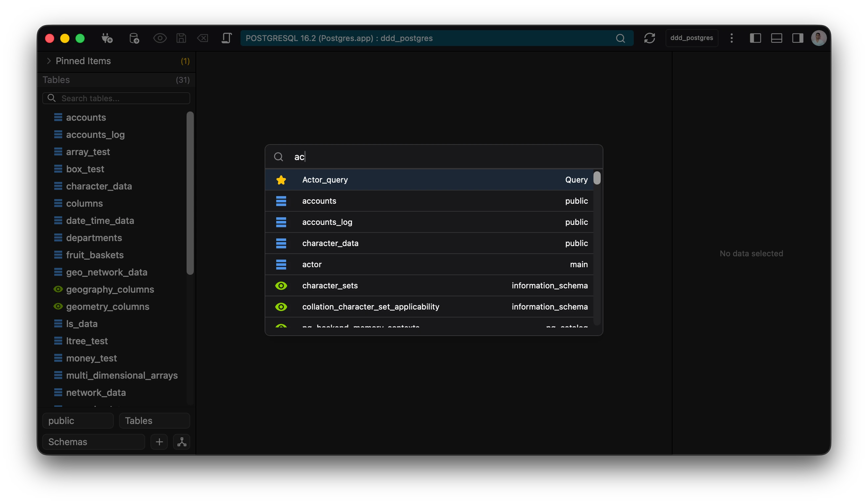Toggle the left sidebar panel

[x=755, y=38]
